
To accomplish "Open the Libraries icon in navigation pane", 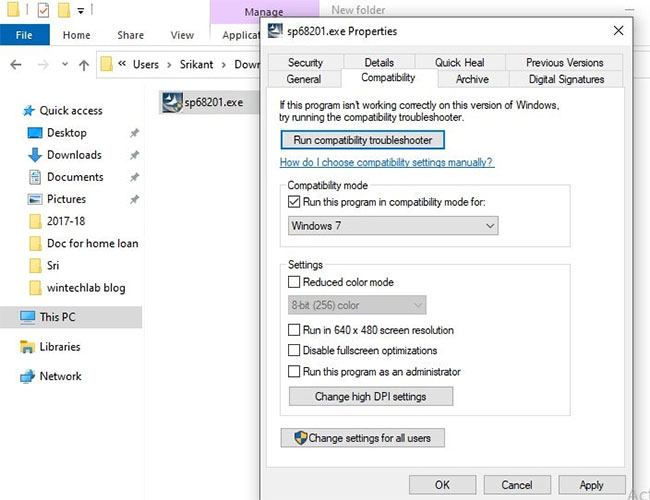I will [x=28, y=347].
